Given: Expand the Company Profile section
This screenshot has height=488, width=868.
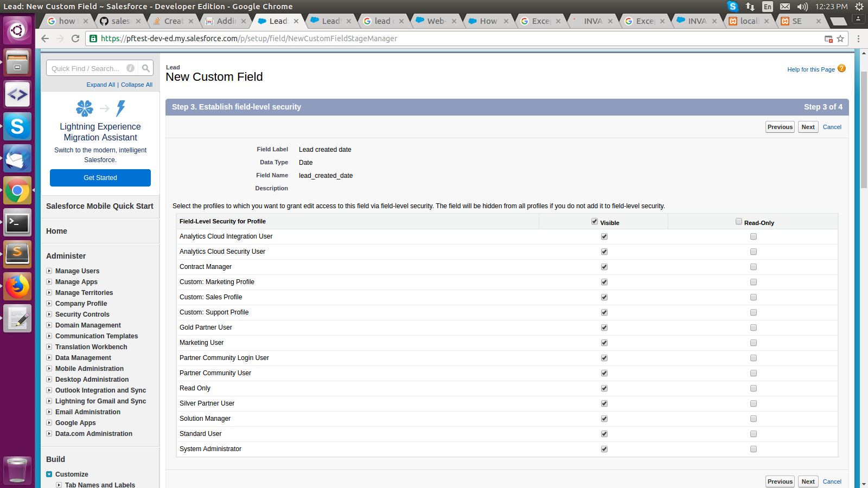Looking at the screenshot, I should pyautogui.click(x=49, y=304).
